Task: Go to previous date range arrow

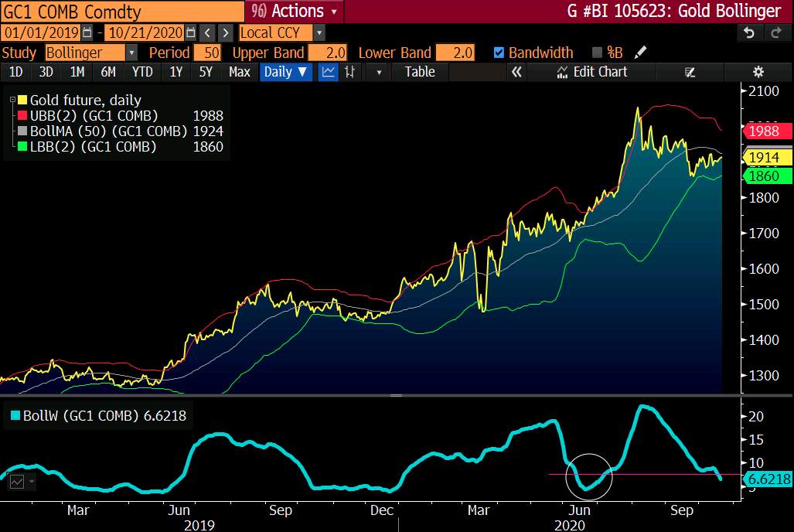Action: coord(208,33)
